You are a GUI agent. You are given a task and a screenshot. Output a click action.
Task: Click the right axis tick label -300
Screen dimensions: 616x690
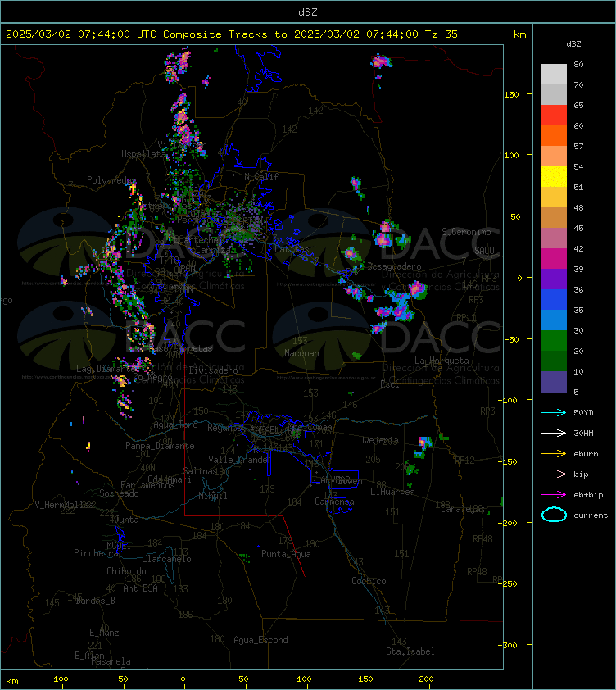coord(508,645)
